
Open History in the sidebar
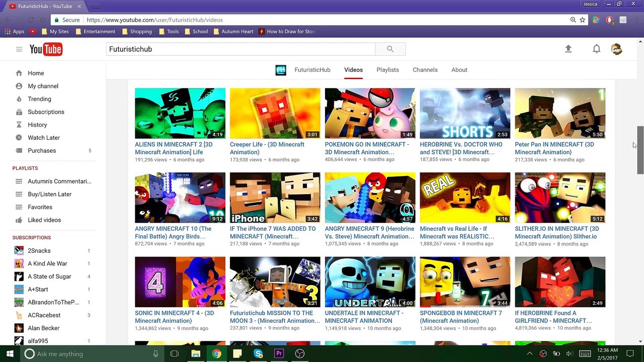pos(37,125)
